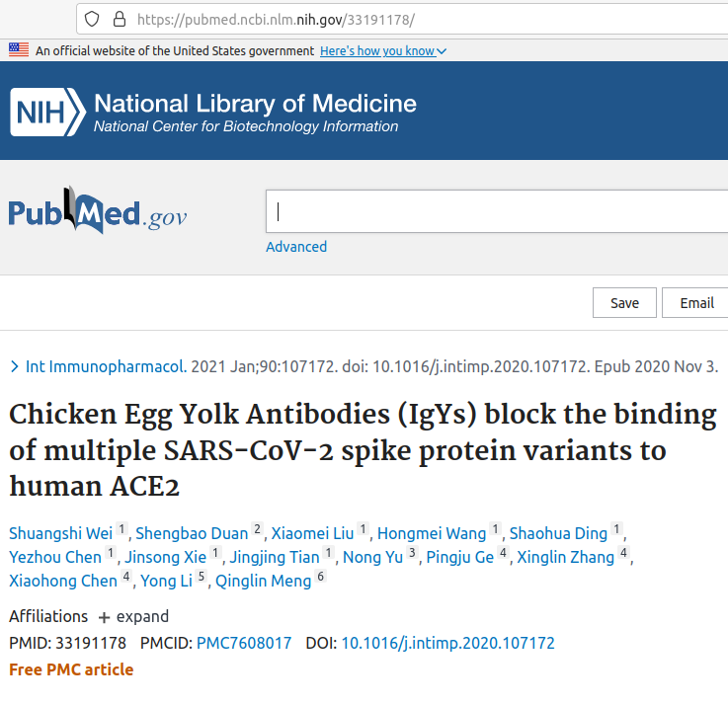This screenshot has height=705, width=728.
Task: Click the Int Immunopharmacol journal name
Action: tap(106, 366)
